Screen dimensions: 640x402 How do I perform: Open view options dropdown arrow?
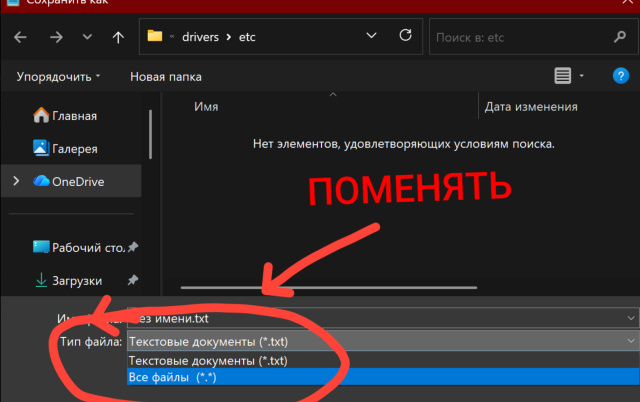582,76
